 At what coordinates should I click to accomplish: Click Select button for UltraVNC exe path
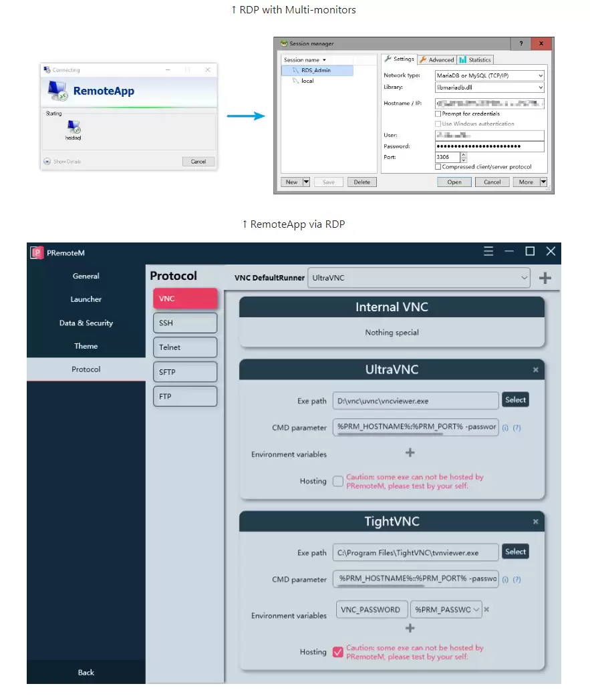[515, 399]
